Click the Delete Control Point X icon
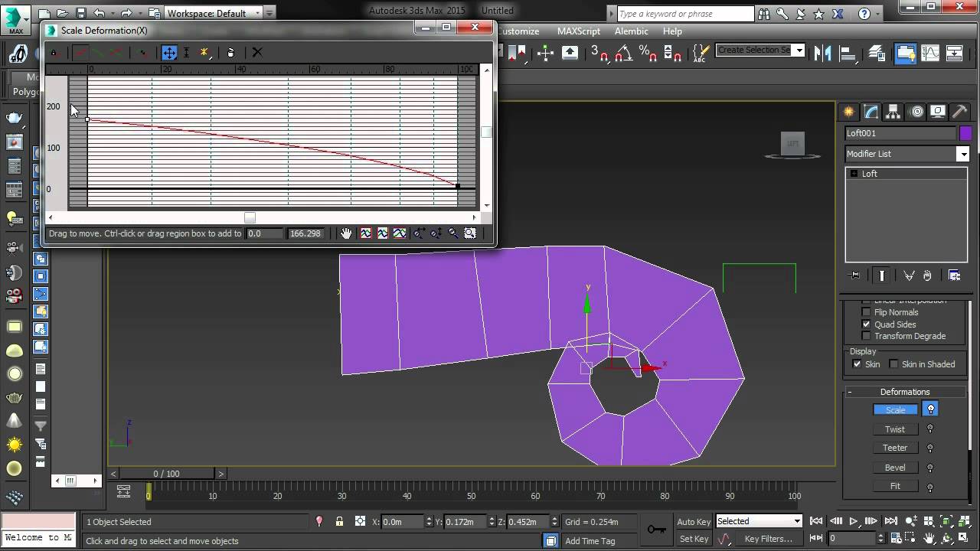 257,53
